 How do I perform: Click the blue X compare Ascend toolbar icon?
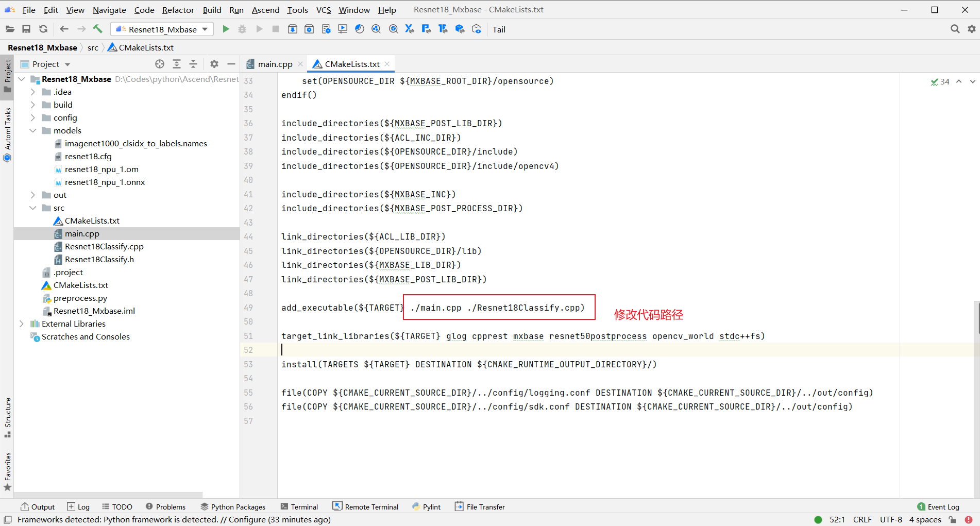pyautogui.click(x=410, y=29)
